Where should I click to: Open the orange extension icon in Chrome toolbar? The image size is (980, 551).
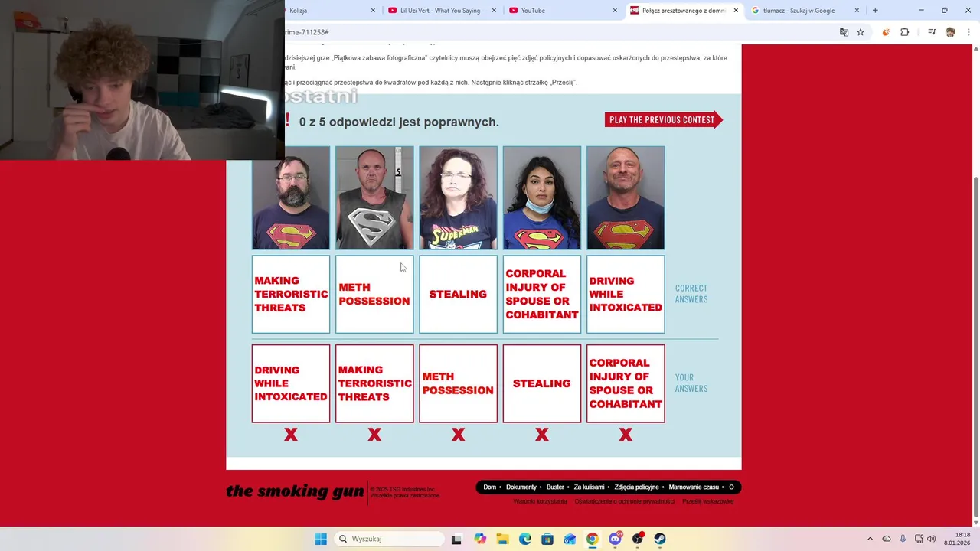[886, 32]
